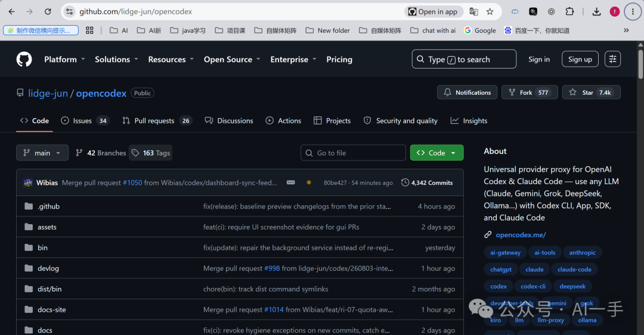Image resolution: width=644 pixels, height=335 pixels.
Task: Click the site information icon in address bar
Action: (x=70, y=11)
